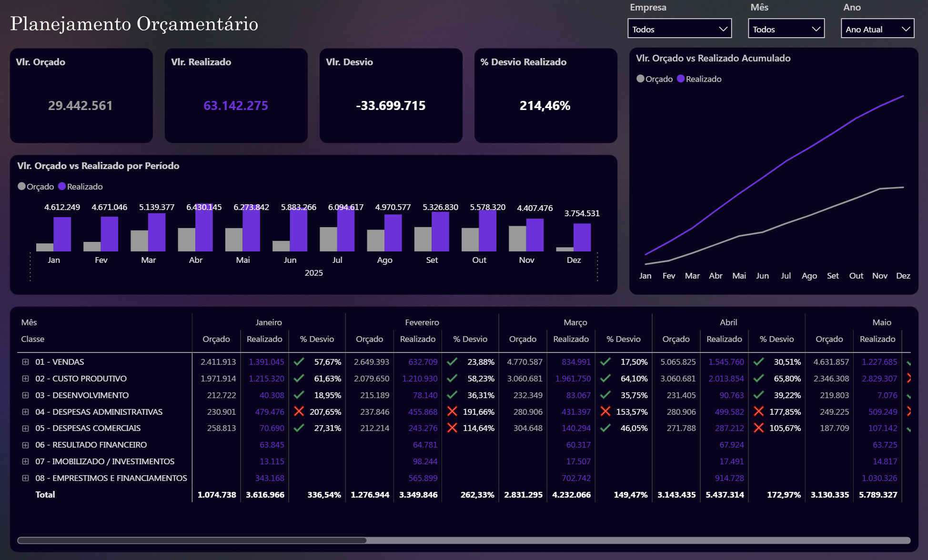
Task: Expand the 01 - VENDAS row
Action: pyautogui.click(x=25, y=362)
